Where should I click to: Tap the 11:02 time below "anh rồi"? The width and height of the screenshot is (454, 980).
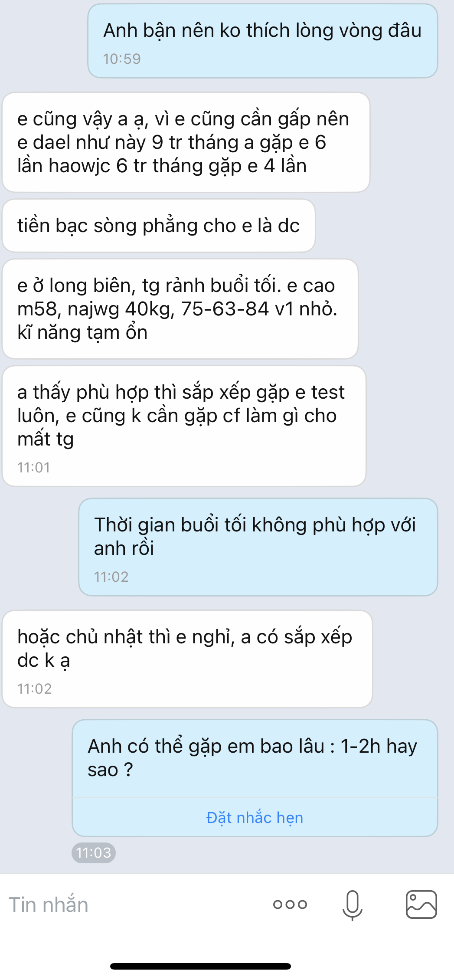(111, 577)
